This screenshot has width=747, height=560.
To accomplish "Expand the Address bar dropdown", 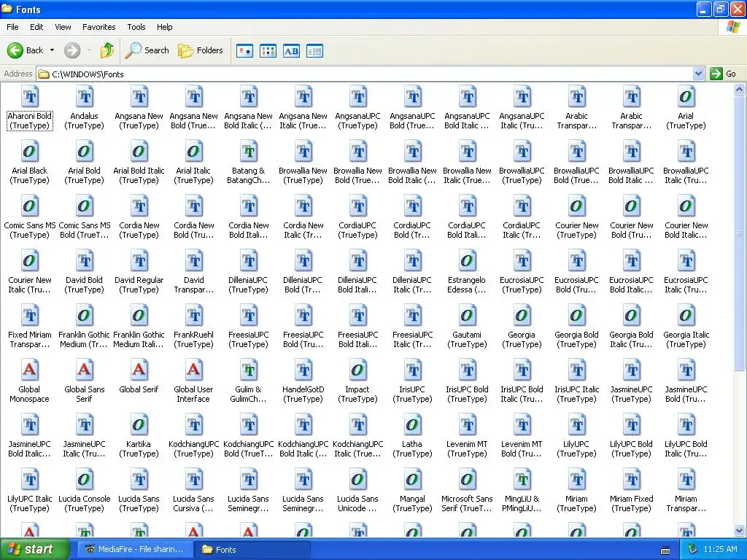I will (698, 74).
